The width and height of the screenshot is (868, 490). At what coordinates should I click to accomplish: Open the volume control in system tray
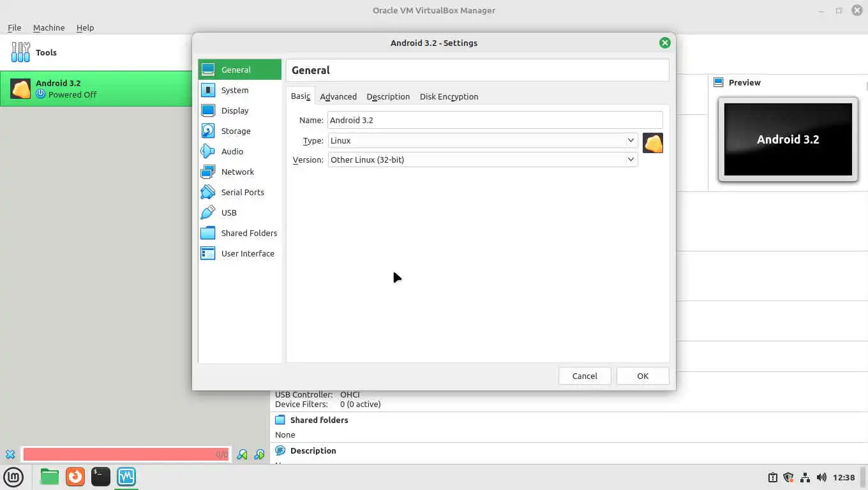pos(821,477)
